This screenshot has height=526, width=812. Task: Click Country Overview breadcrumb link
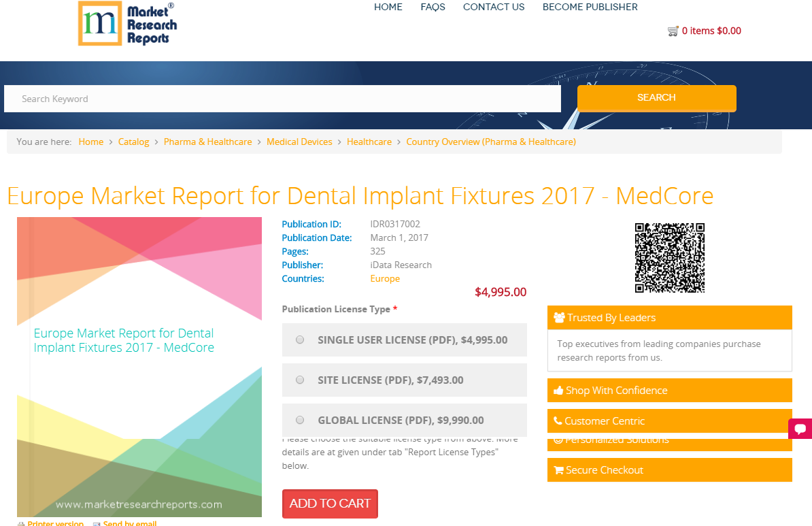coord(491,142)
